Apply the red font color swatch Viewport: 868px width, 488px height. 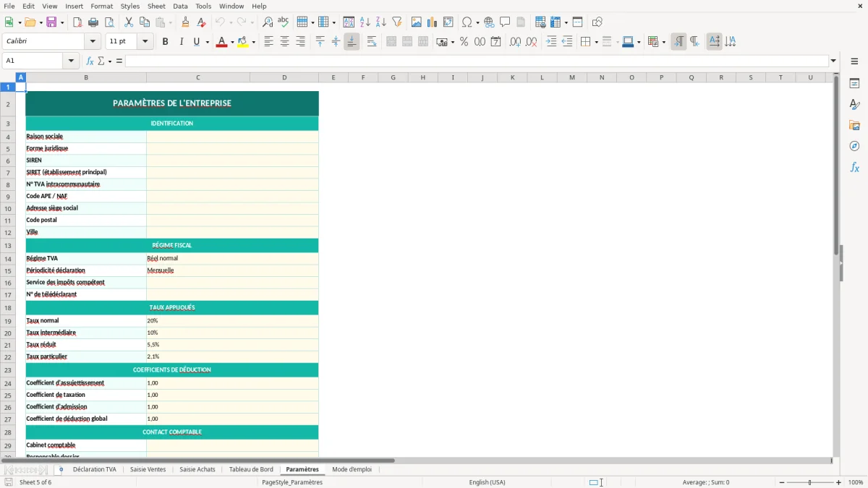click(221, 42)
